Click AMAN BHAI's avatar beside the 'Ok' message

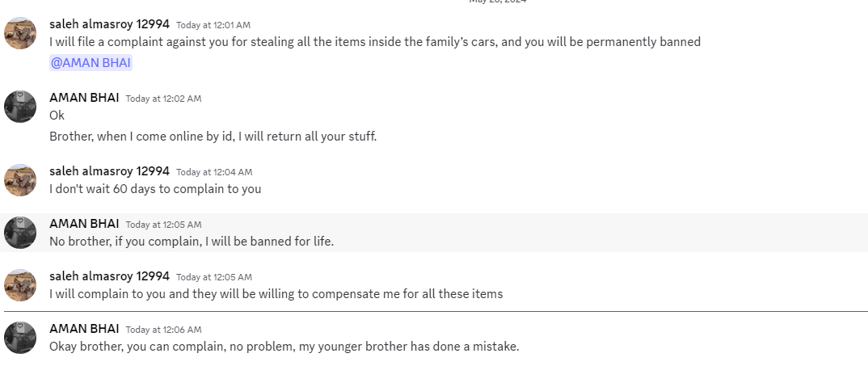pos(20,107)
